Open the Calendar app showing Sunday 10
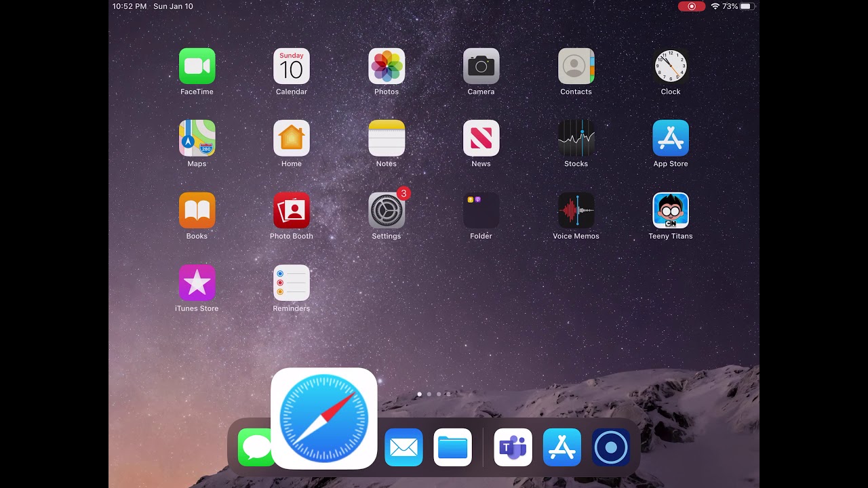The height and width of the screenshot is (488, 868). [x=292, y=66]
